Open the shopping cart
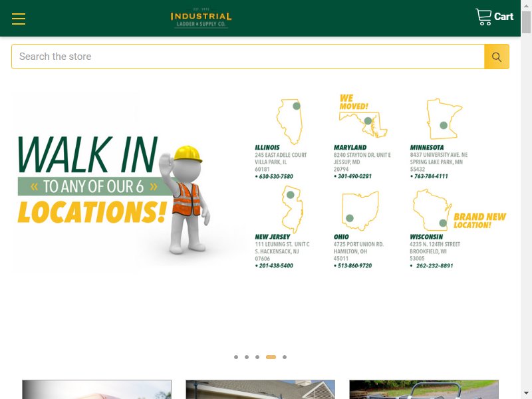The height and width of the screenshot is (399, 532). point(494,17)
